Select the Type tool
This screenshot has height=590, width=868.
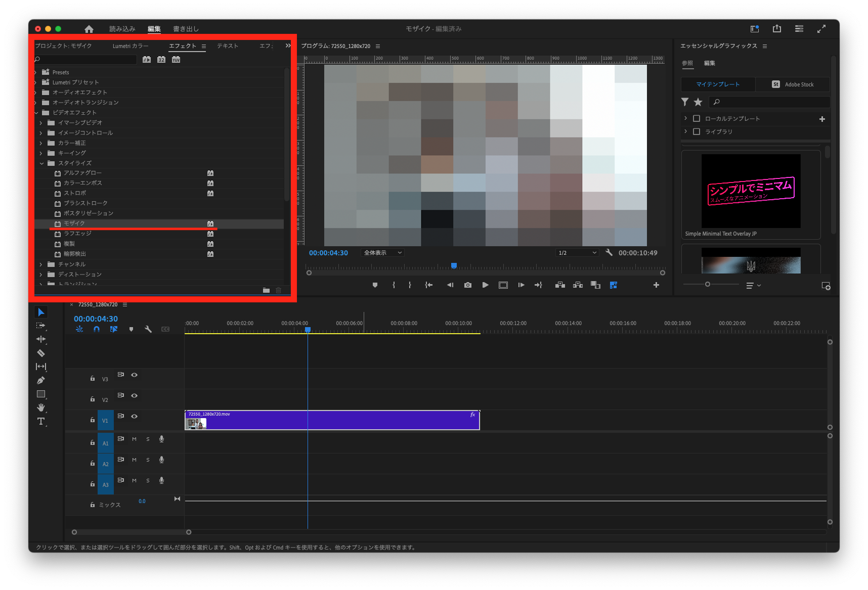(x=41, y=421)
